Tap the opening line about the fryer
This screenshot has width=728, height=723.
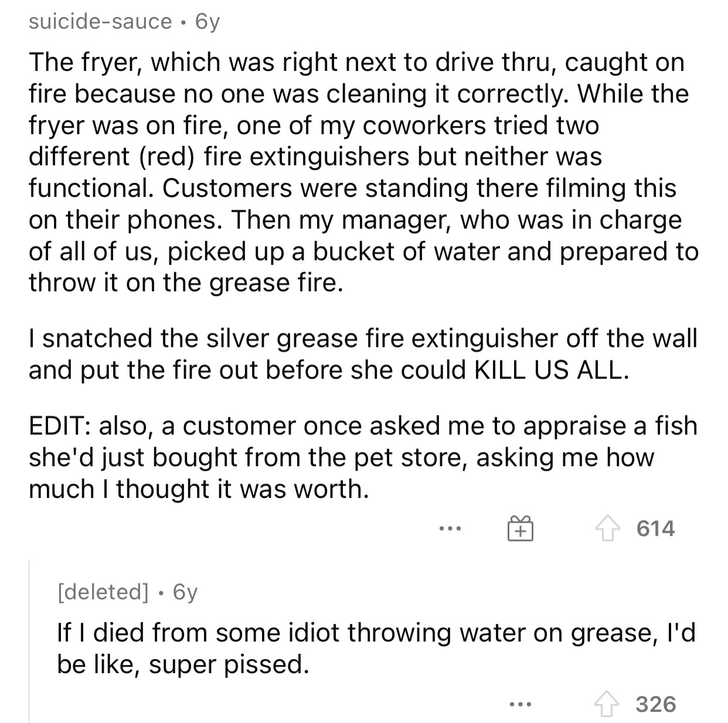coord(356,63)
